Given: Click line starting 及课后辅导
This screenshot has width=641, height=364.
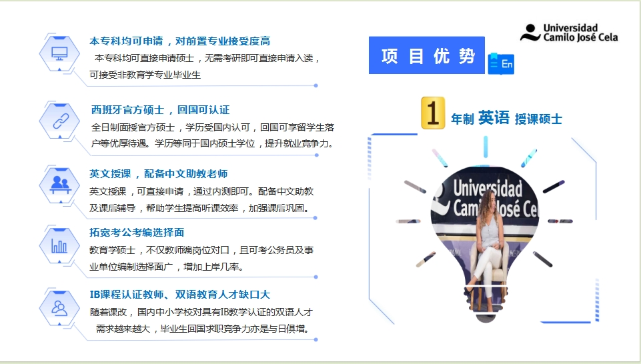Looking at the screenshot, I should pyautogui.click(x=199, y=208).
